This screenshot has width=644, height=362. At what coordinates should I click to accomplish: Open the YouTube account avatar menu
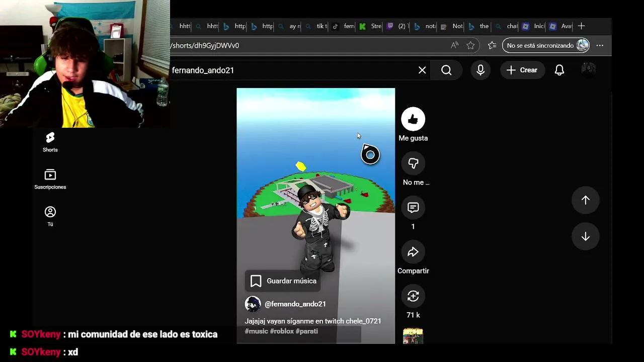[589, 69]
